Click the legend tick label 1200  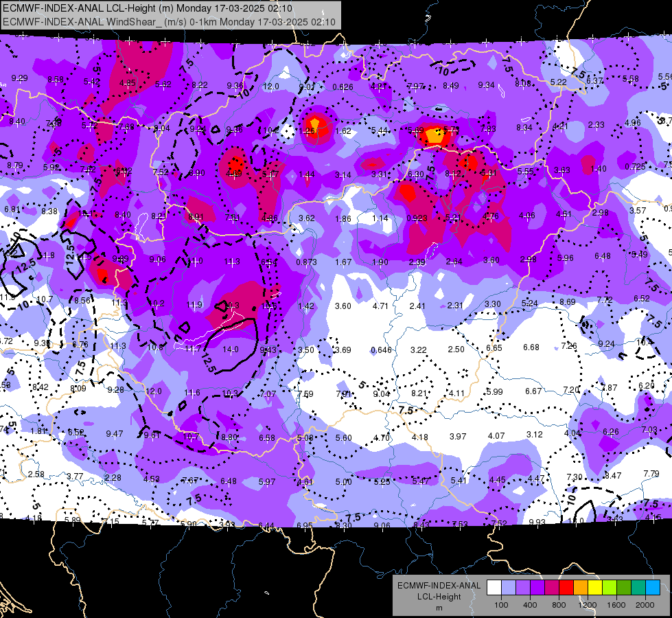coord(587,605)
